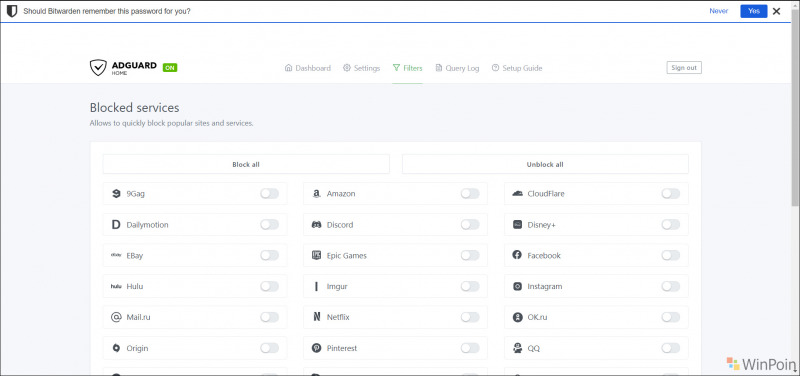Click the 9Gag service icon

[x=116, y=194]
